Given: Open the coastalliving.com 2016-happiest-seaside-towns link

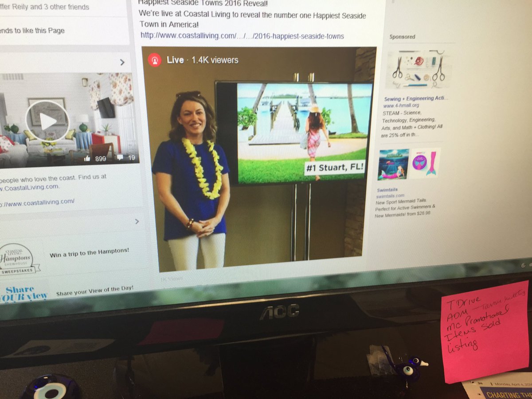Looking at the screenshot, I should pyautogui.click(x=242, y=36).
